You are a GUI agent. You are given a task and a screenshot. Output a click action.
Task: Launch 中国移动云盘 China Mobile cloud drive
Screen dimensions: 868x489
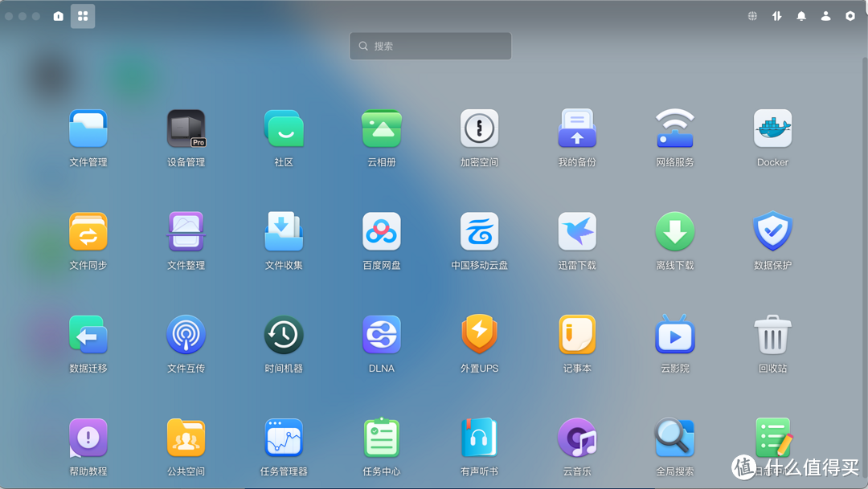click(x=479, y=232)
